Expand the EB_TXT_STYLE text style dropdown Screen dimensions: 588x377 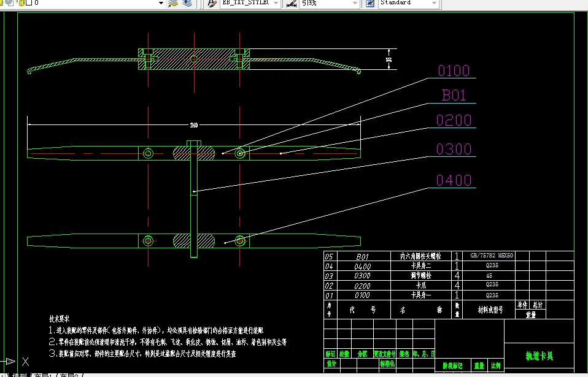(276, 3)
